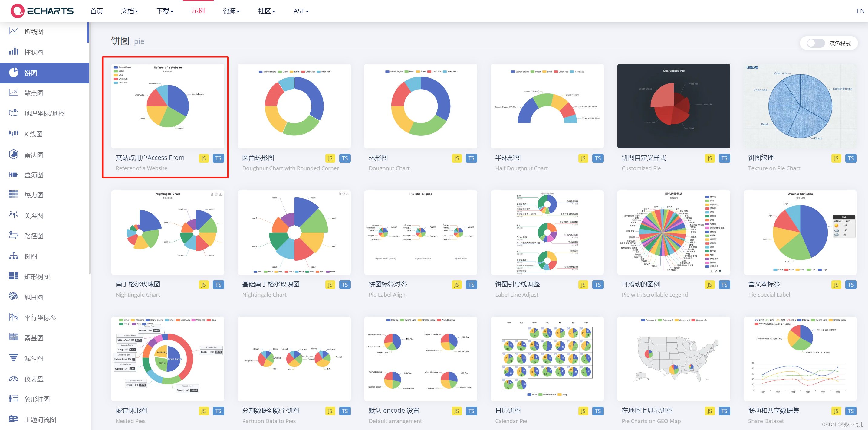The height and width of the screenshot is (430, 868).
Task: Select the treemap icon (矩形树图)
Action: coord(14,276)
